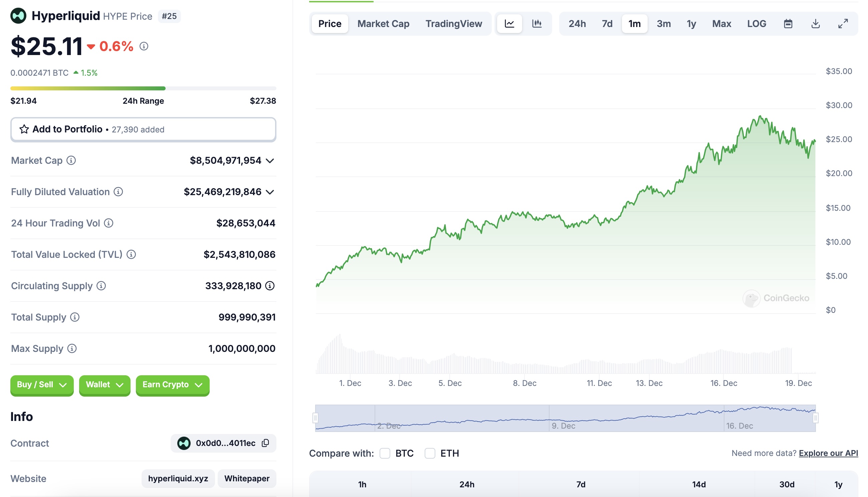The width and height of the screenshot is (868, 497).
Task: Click the Hyperliquid coin logo
Action: point(18,16)
